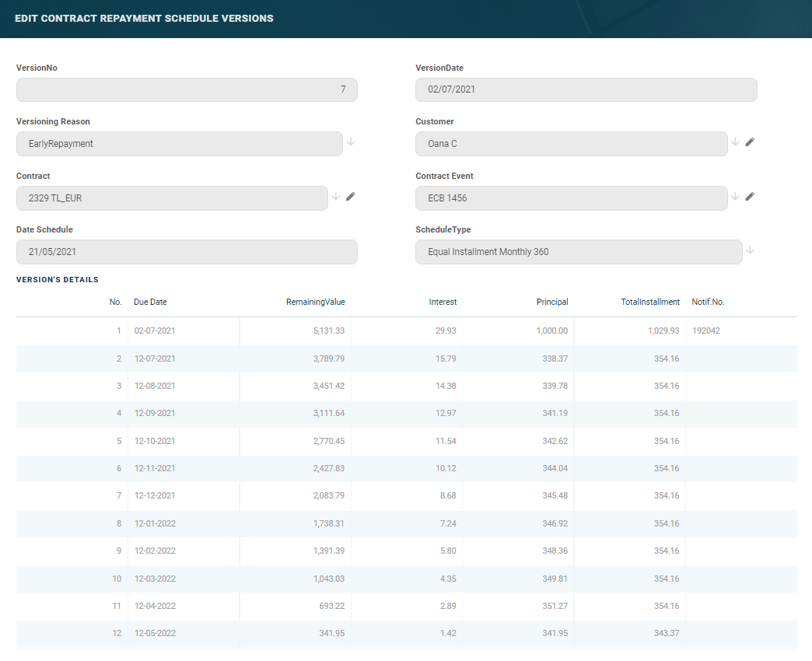Click the Notif.No. column header
The image size is (812, 661).
(x=708, y=302)
